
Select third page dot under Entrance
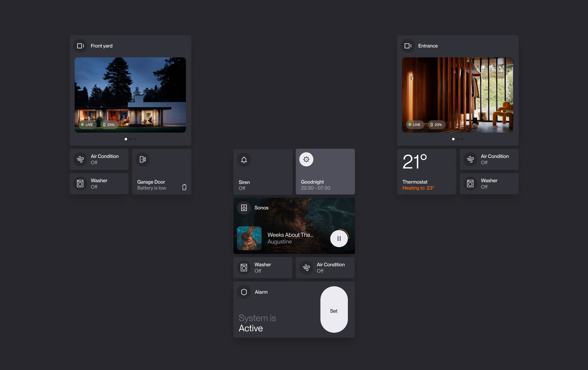(462, 139)
